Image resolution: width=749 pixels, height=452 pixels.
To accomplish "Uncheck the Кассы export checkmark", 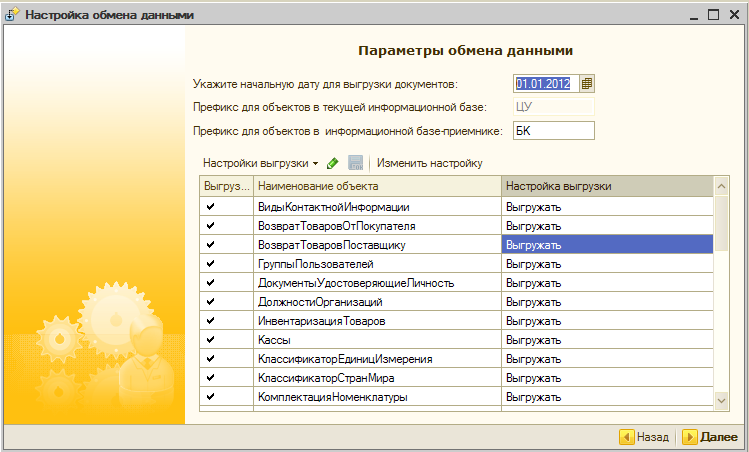I will point(211,340).
